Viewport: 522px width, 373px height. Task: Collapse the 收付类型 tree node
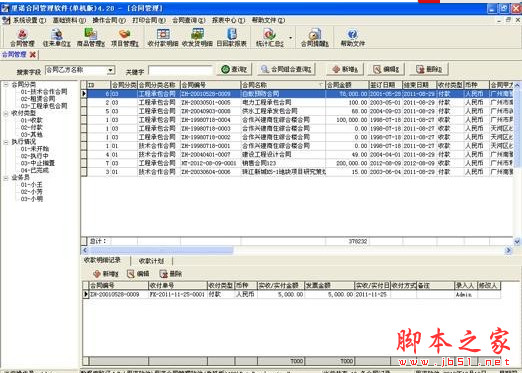click(6, 114)
